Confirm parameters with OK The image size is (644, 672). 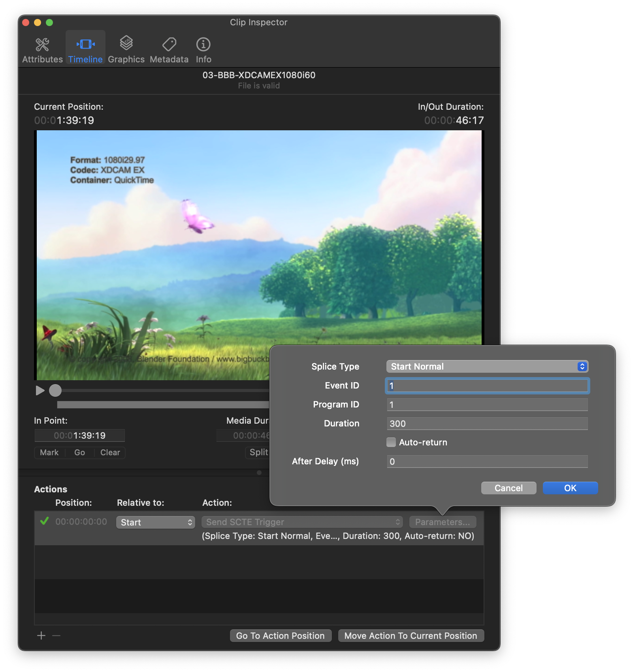click(x=570, y=488)
